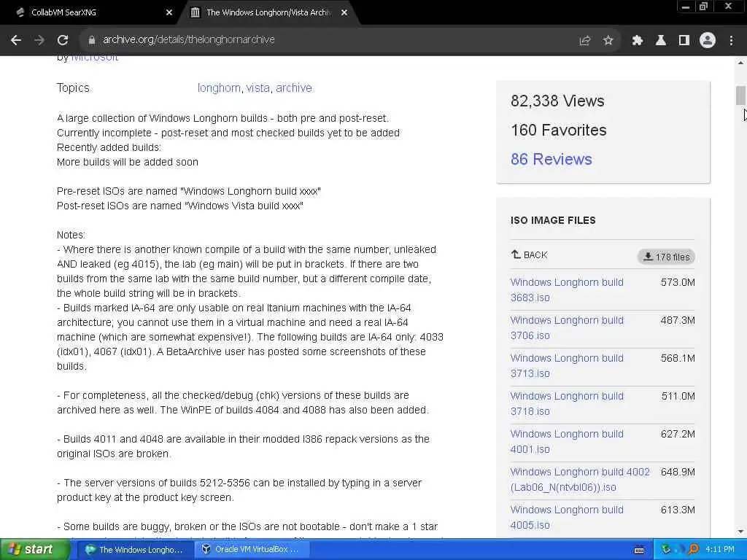This screenshot has width=747, height=560.
Task: Select the Windows Longhorn/Vista Archive tab
Action: [x=268, y=12]
